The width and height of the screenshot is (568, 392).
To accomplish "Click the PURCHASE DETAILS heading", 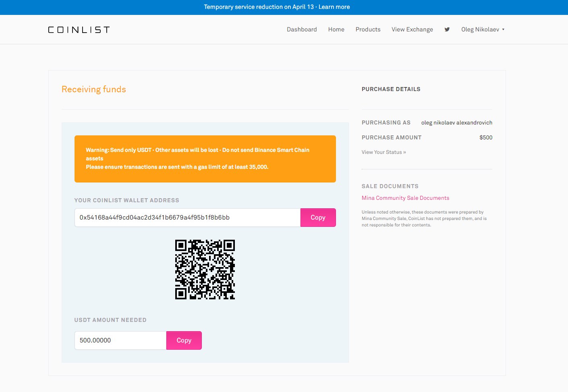I will pos(391,89).
